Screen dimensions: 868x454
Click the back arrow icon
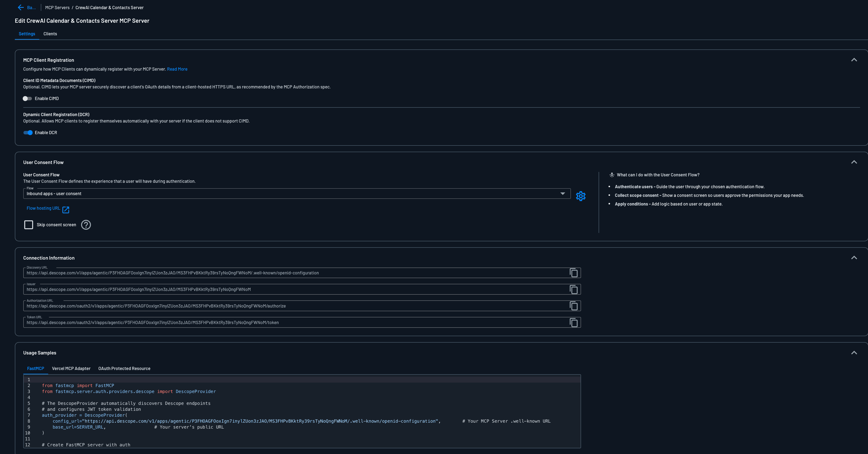point(21,7)
